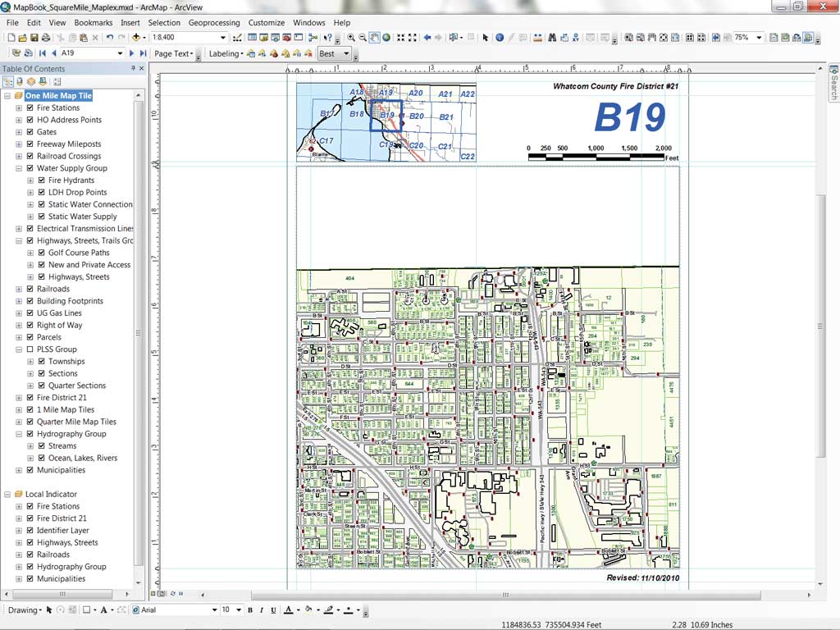Click the Full Extent globe icon
Viewport: 840px width, 630px height.
[x=386, y=38]
